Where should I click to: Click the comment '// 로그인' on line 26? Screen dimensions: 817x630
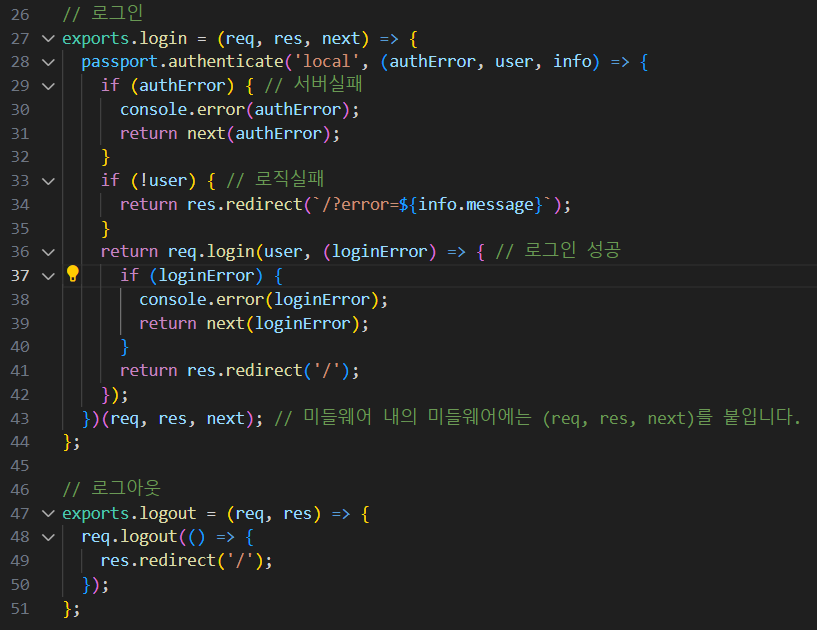click(103, 14)
